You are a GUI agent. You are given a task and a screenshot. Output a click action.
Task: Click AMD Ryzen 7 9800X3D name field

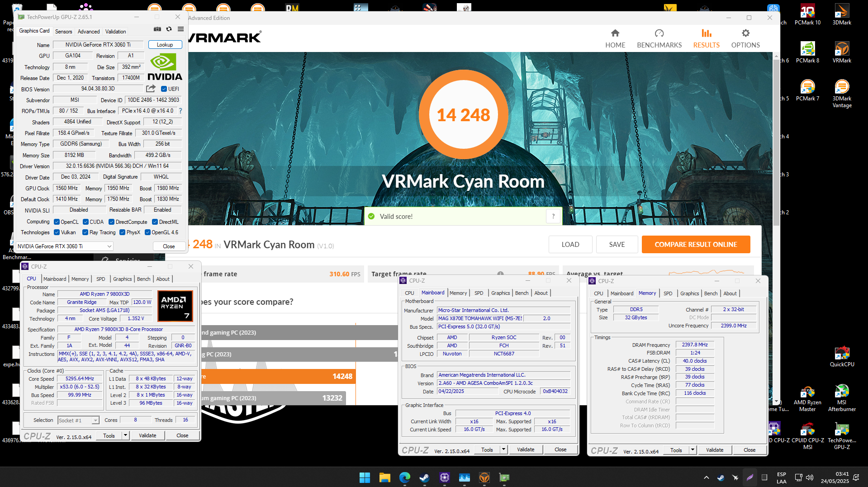pos(104,294)
